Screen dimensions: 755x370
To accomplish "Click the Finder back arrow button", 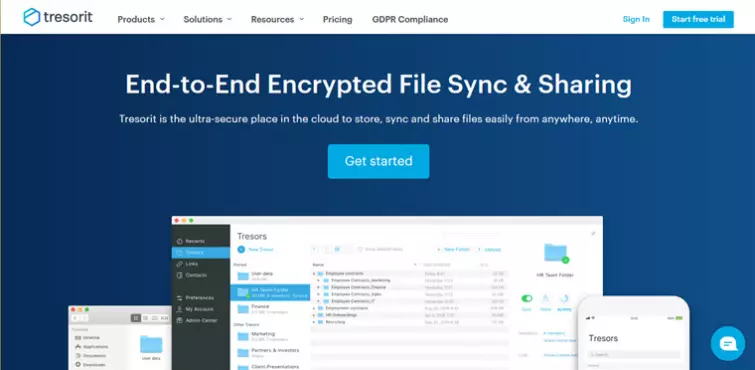I will tap(75, 318).
